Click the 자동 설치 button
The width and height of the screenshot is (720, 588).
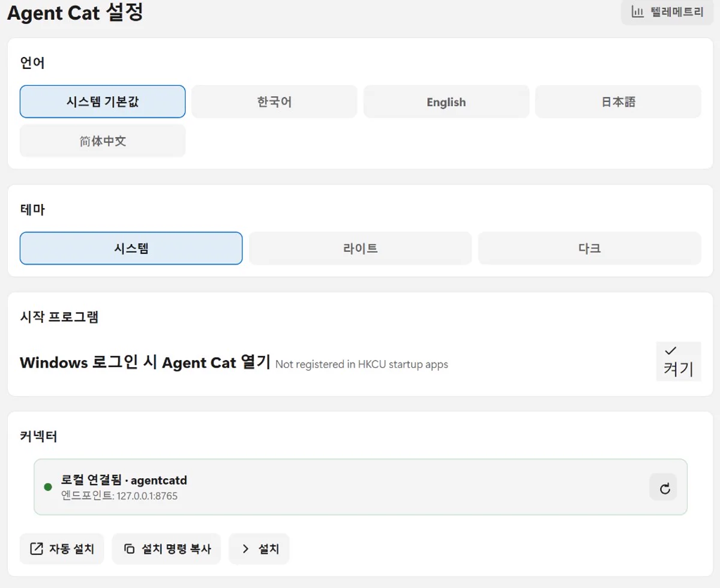click(x=62, y=549)
